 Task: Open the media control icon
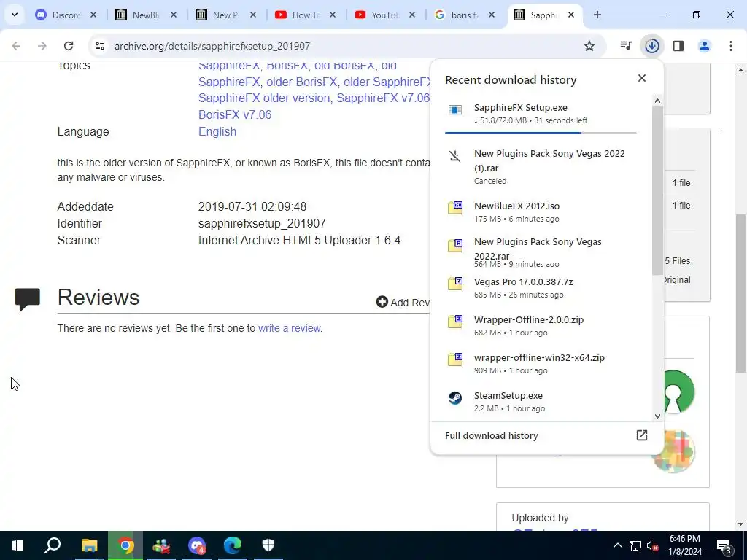626,46
